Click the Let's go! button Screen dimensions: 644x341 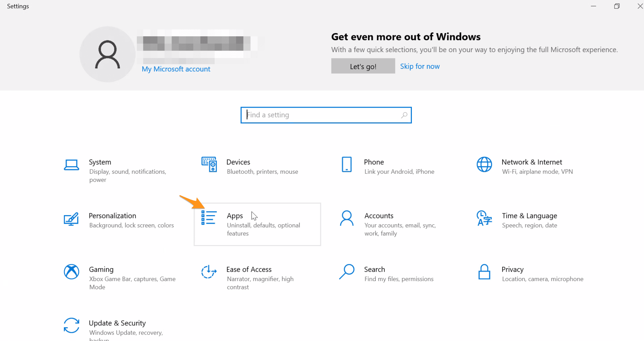[x=363, y=66]
